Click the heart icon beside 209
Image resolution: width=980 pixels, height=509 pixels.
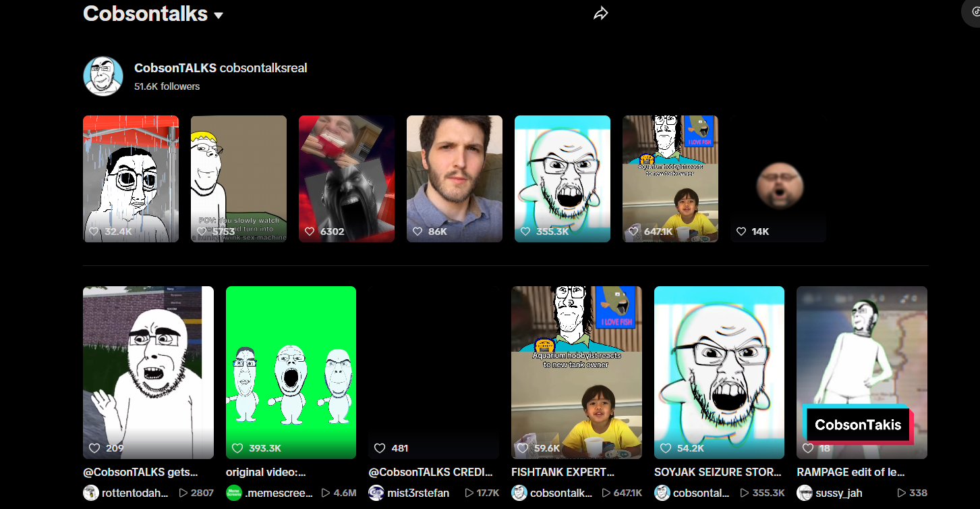tap(94, 448)
